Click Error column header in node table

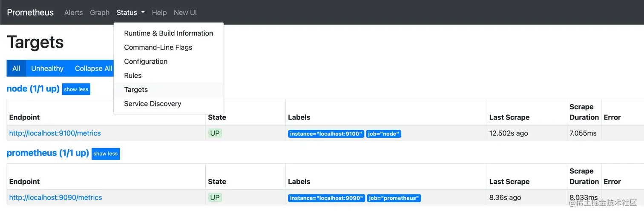tap(612, 117)
